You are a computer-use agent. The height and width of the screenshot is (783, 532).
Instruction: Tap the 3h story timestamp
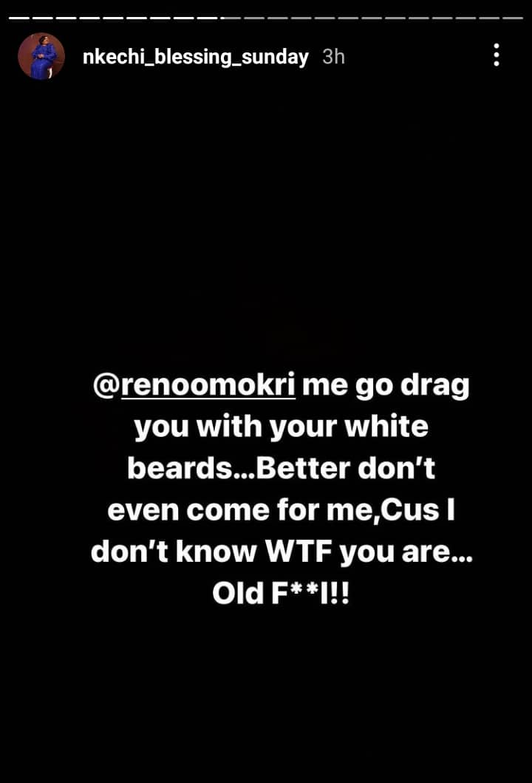333,56
